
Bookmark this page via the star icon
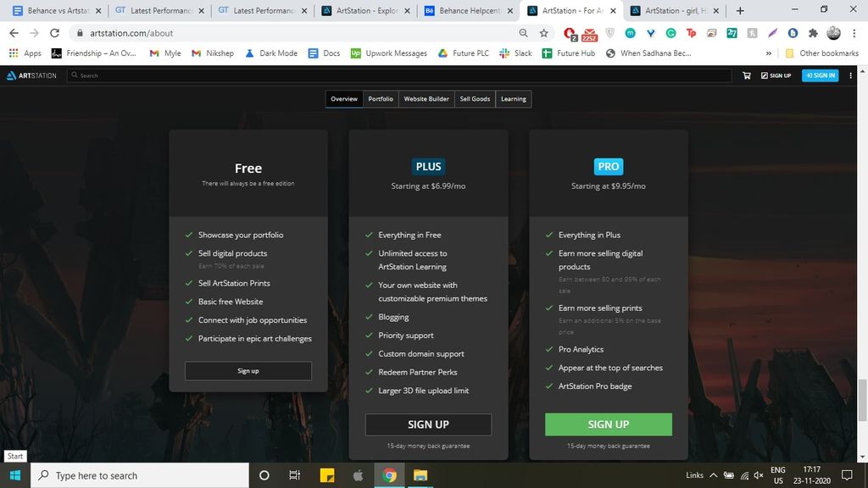click(542, 33)
